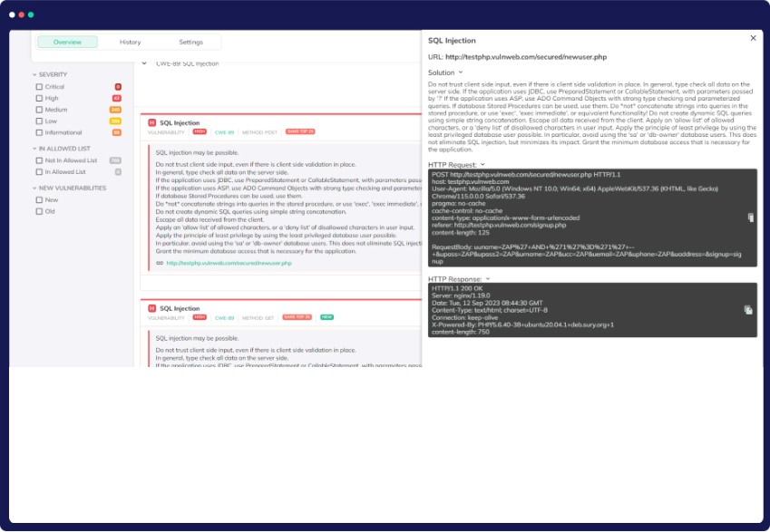Collapse the HTTP Response section
This screenshot has width=770, height=532.
pyautogui.click(x=486, y=278)
